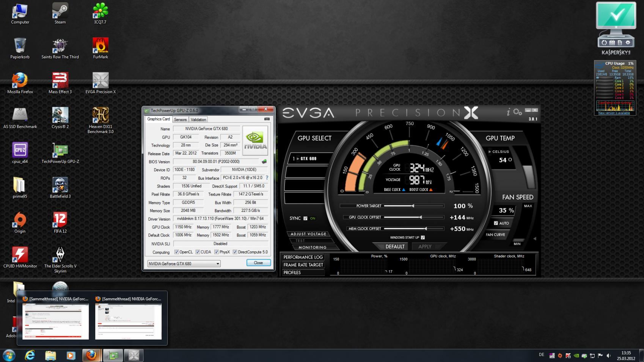Switch to the Sensors tab
644x362 pixels.
pyautogui.click(x=180, y=119)
